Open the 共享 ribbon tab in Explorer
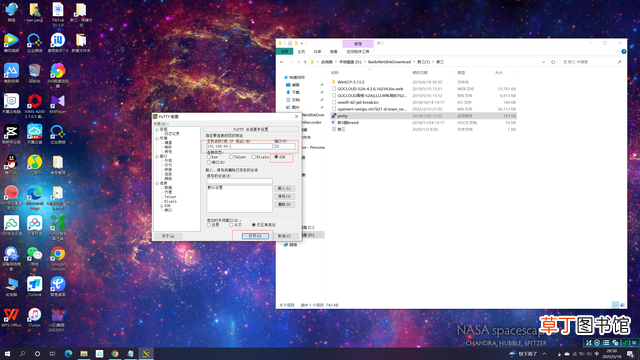 pyautogui.click(x=318, y=52)
